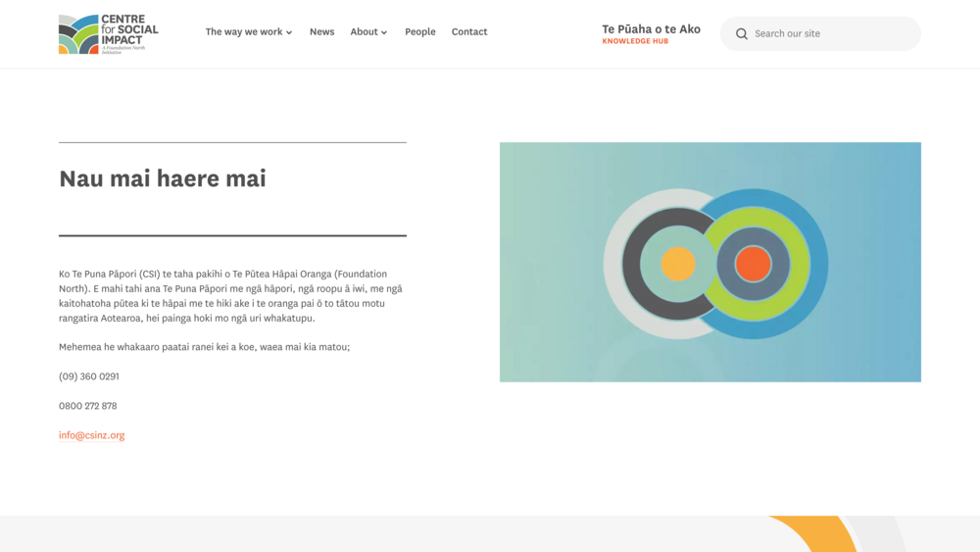Click the Centre for Social Impact logo

click(x=108, y=34)
